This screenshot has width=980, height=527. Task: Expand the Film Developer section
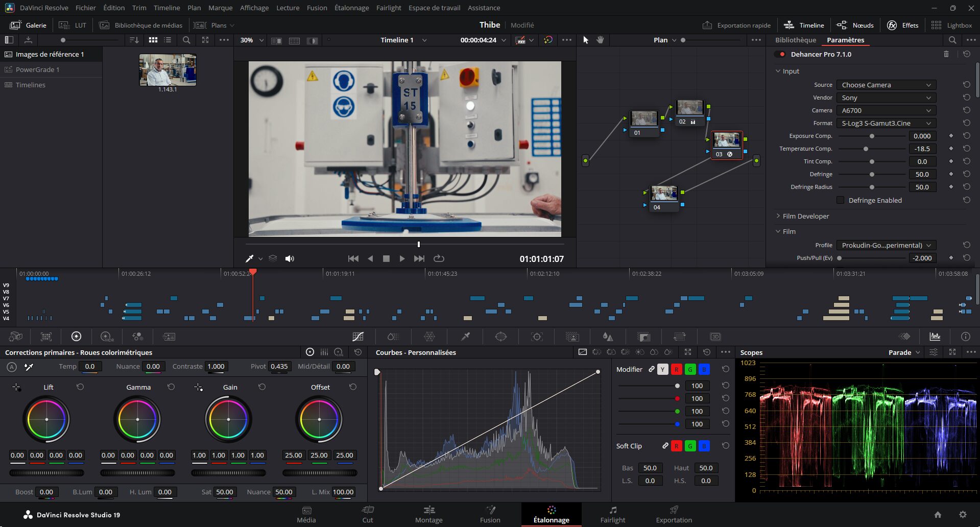[805, 216]
